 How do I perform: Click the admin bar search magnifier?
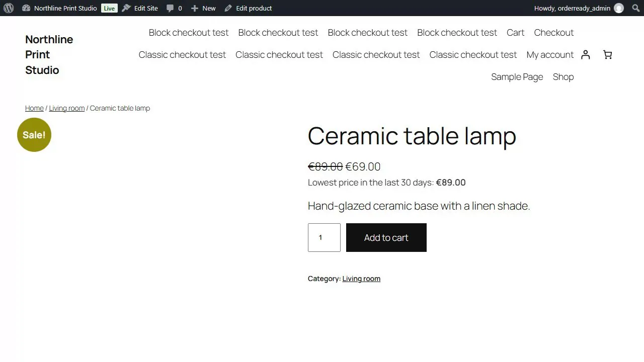[635, 8]
